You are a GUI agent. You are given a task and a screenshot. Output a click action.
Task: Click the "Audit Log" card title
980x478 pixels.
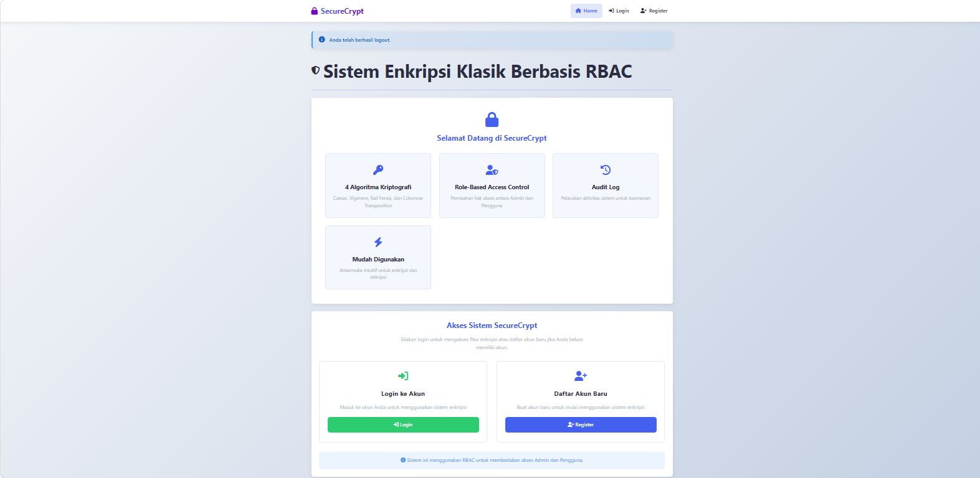click(606, 187)
